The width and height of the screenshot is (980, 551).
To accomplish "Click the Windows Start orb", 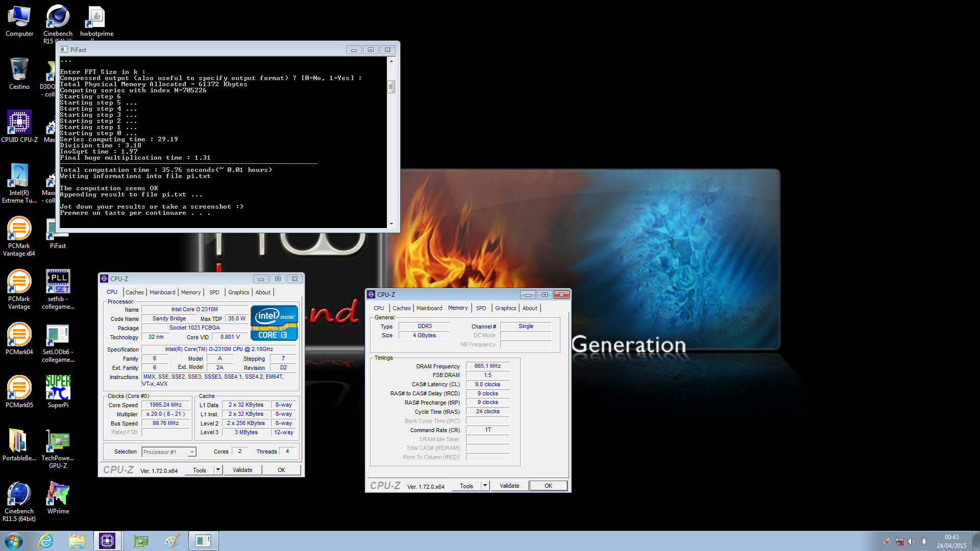I will 14,541.
